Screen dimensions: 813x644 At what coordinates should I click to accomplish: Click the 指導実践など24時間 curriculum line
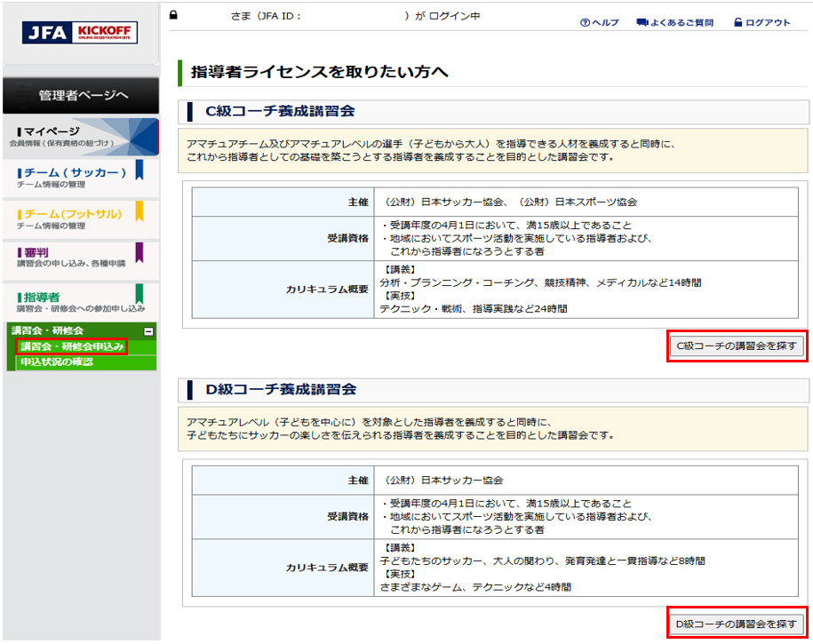tap(474, 308)
